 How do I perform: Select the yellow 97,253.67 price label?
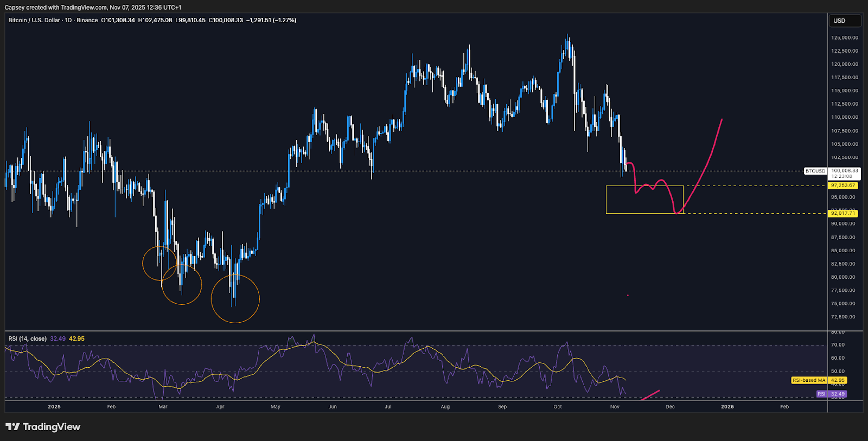point(843,186)
